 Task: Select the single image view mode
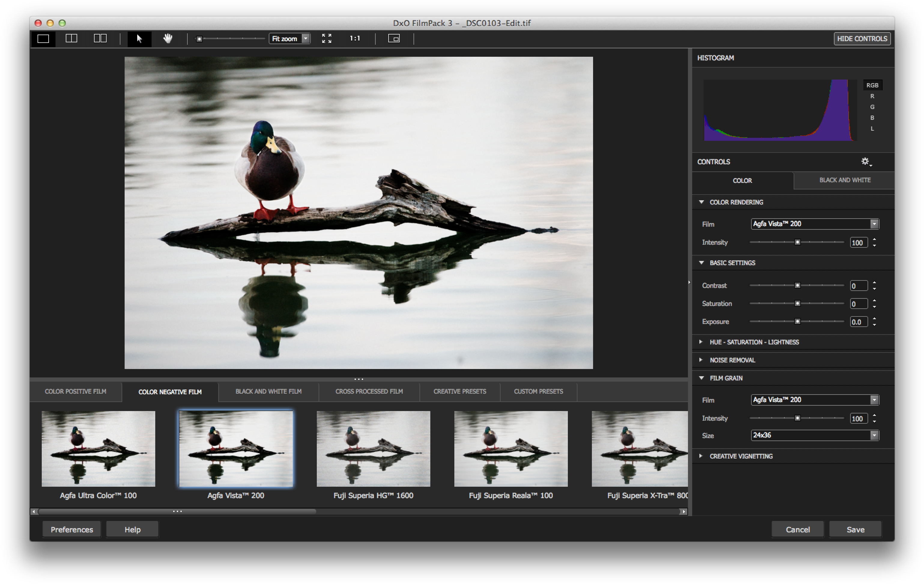[43, 38]
